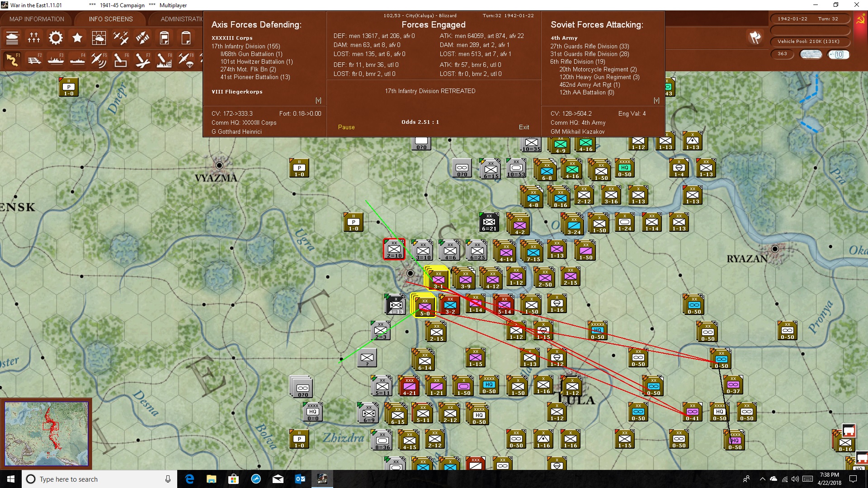Image resolution: width=868 pixels, height=488 pixels.
Task: Click the snow weather indicator pill
Action: click(x=811, y=54)
